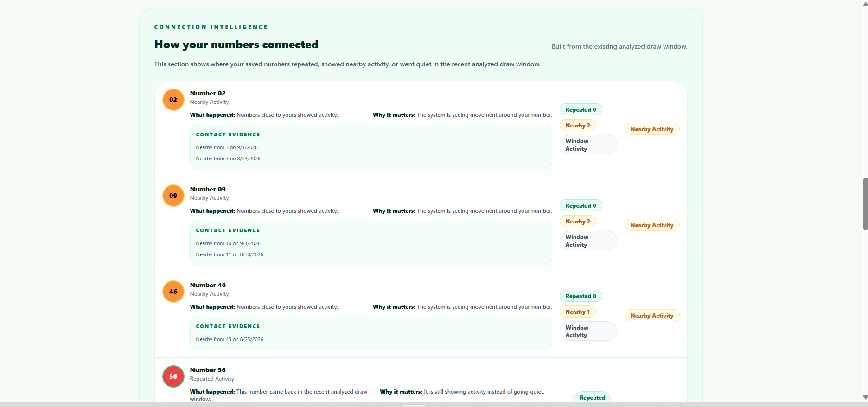Click "Nearby from 3 on 9/1/2026" evidence line

point(227,147)
